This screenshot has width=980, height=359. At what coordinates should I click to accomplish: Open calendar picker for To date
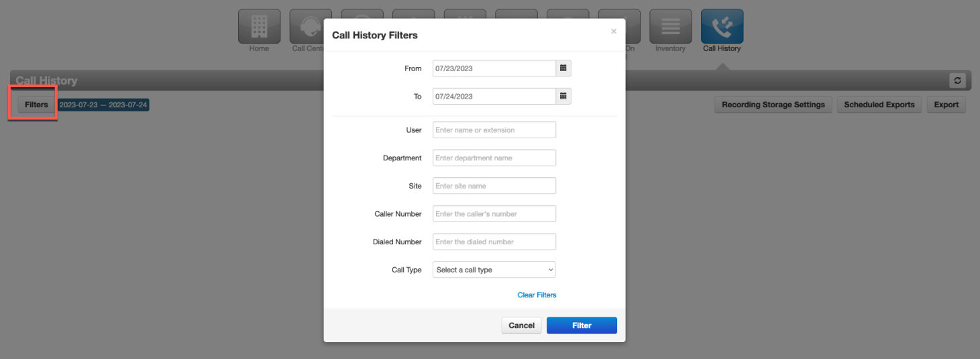coord(563,97)
